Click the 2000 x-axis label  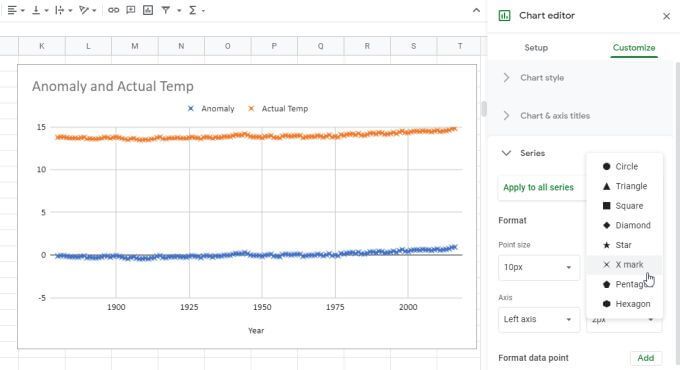click(x=408, y=307)
